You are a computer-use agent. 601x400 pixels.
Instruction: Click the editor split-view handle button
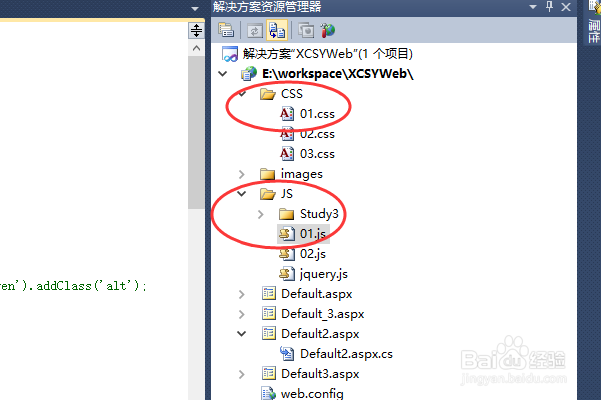[196, 30]
